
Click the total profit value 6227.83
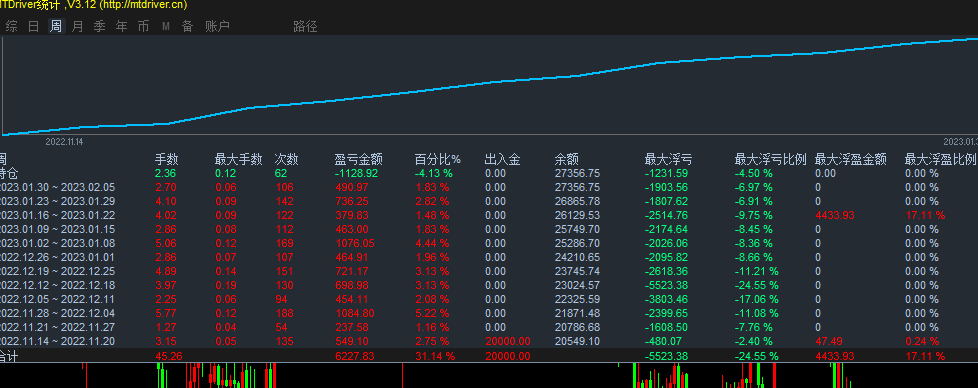tap(354, 356)
